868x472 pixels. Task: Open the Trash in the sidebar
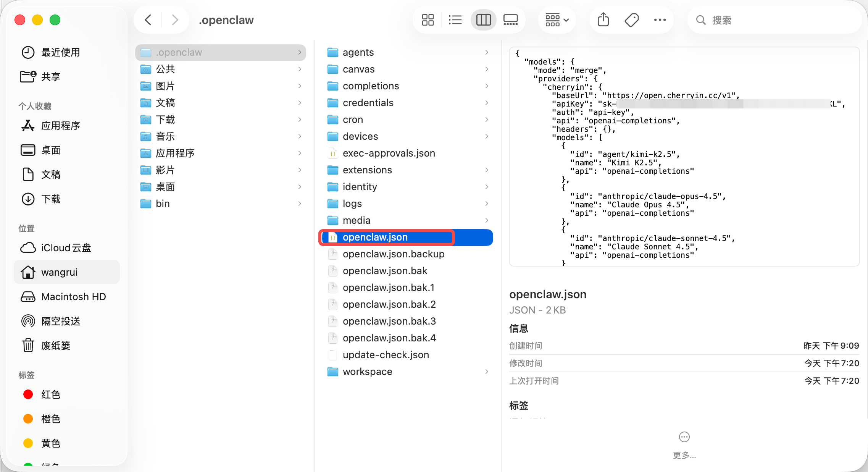(x=56, y=346)
